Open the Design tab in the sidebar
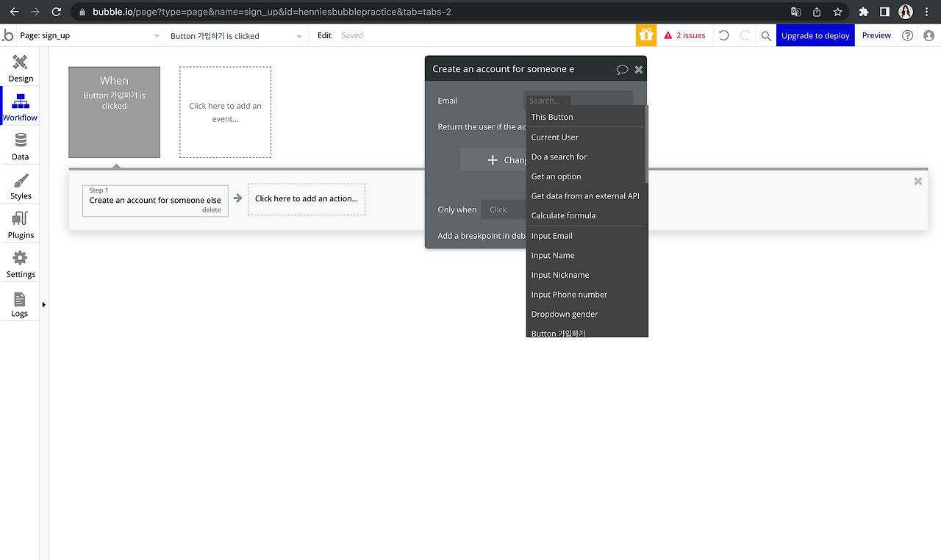This screenshot has height=560, width=941. [x=21, y=68]
